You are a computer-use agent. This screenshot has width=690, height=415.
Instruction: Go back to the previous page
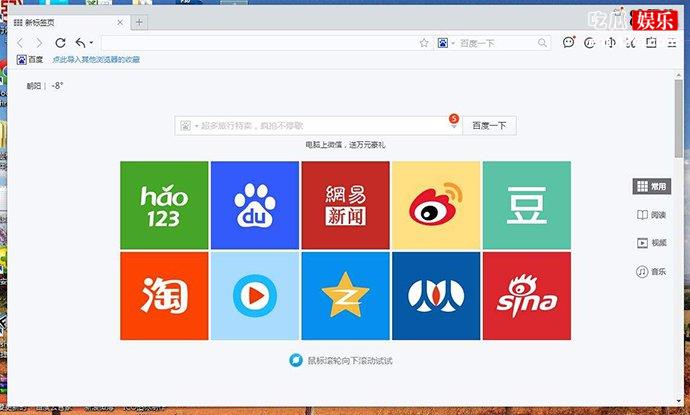click(19, 43)
